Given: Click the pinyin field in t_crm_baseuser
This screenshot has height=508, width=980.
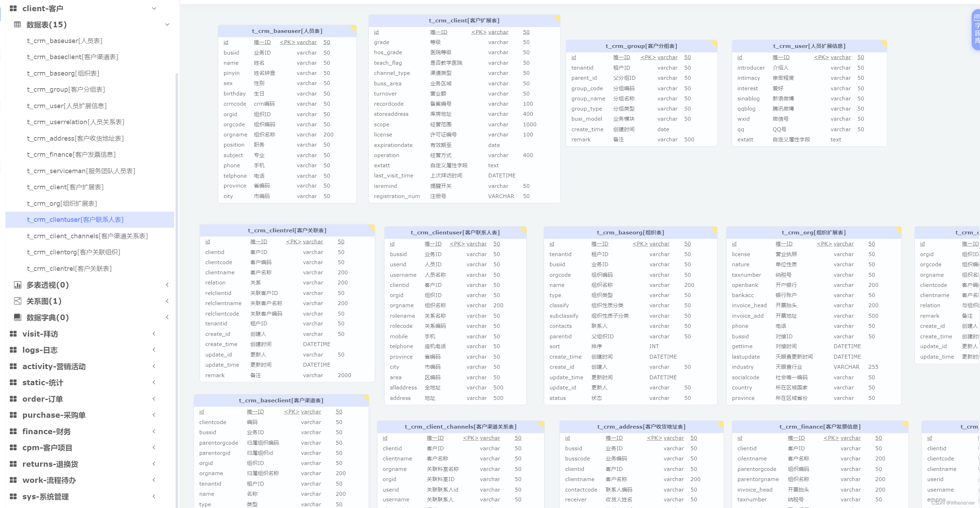Looking at the screenshot, I should (x=232, y=73).
